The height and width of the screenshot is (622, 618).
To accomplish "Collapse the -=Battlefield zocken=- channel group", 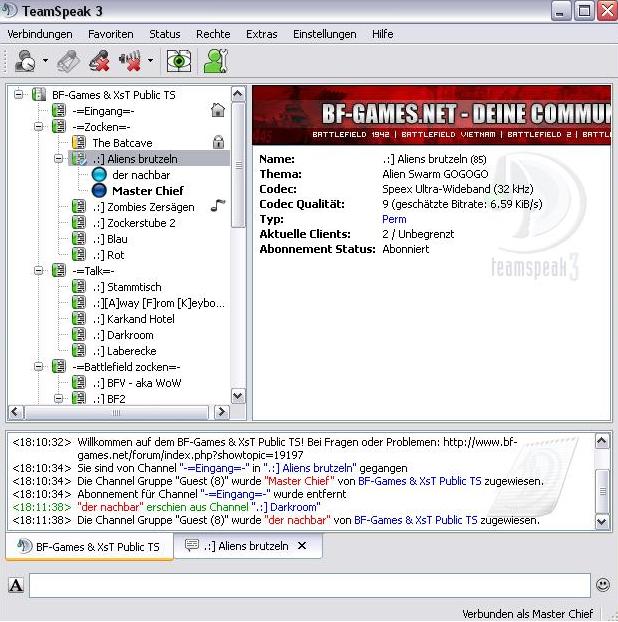I will (x=38, y=367).
